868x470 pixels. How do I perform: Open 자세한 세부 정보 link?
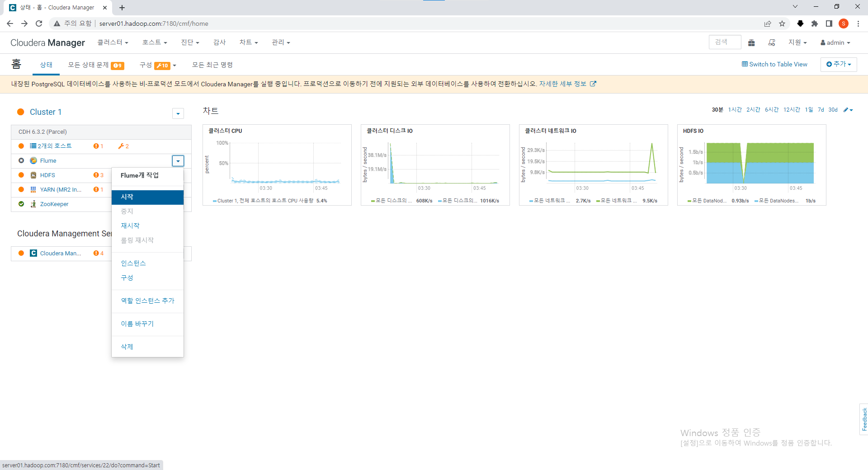point(562,84)
